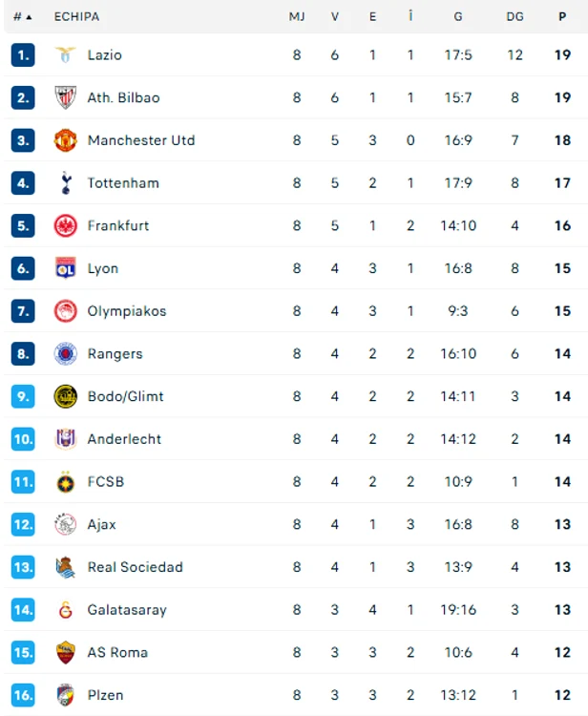Click the AS Roma crest
Image resolution: width=588 pixels, height=716 pixels.
(65, 653)
